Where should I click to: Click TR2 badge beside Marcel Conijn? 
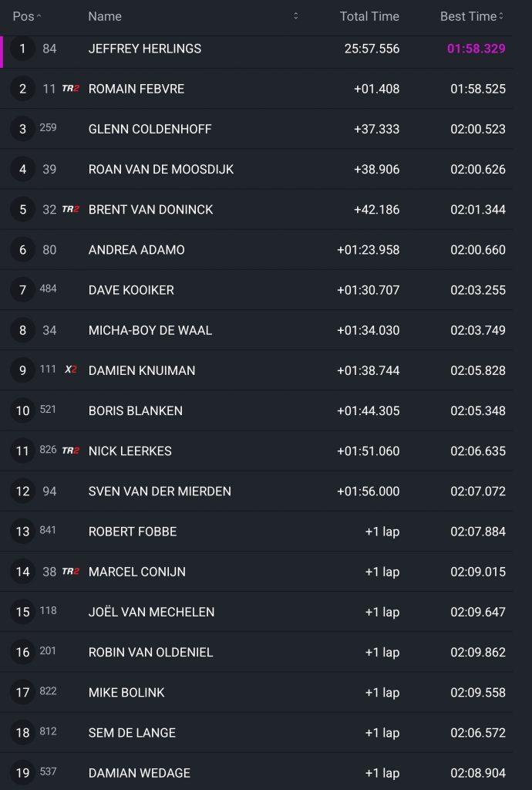click(70, 572)
